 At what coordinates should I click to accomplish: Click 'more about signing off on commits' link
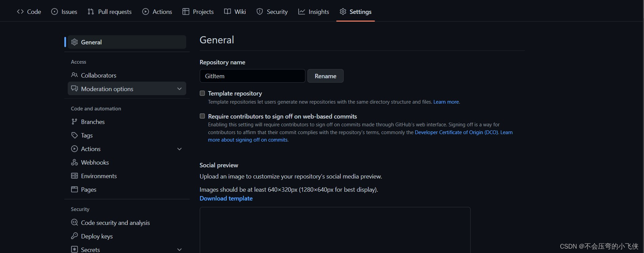[x=248, y=140]
